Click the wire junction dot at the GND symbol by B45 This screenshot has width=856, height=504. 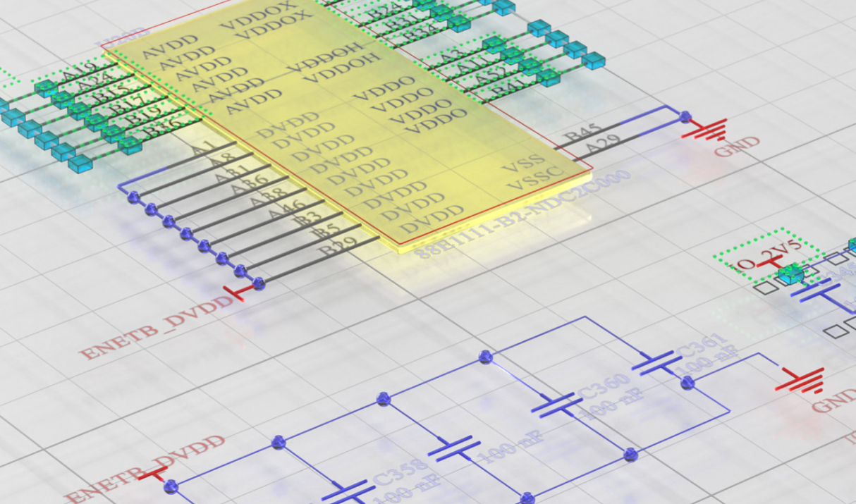683,116
